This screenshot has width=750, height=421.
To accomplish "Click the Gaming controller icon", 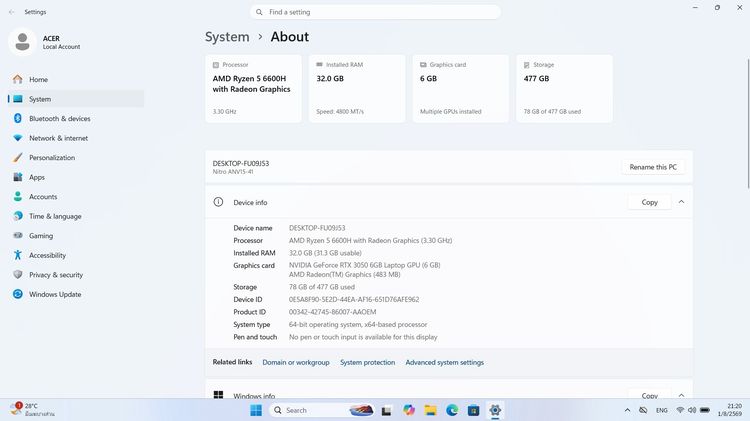I will point(18,235).
